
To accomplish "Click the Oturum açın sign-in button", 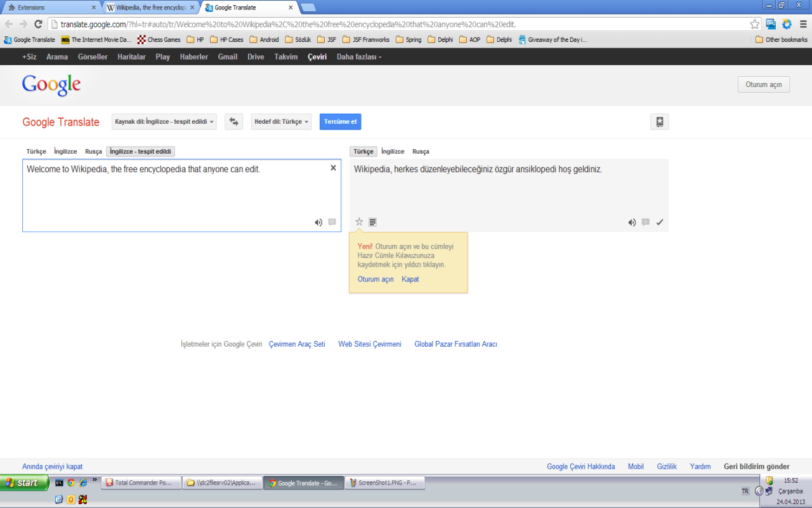I will [x=764, y=84].
